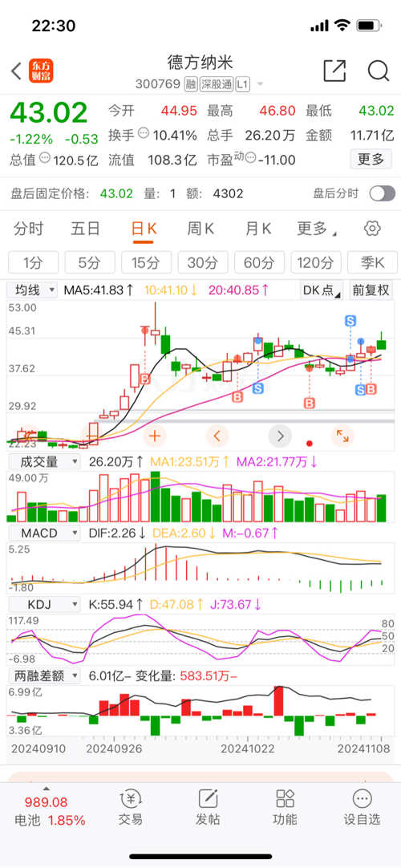The image size is (401, 868).
Task: Move chart left with arrow button
Action: 217,436
